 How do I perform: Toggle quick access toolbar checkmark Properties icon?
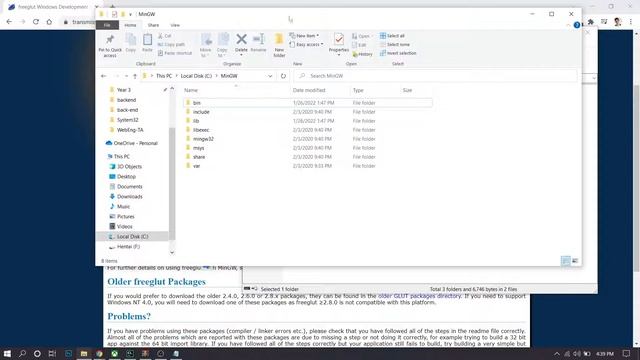[114, 14]
